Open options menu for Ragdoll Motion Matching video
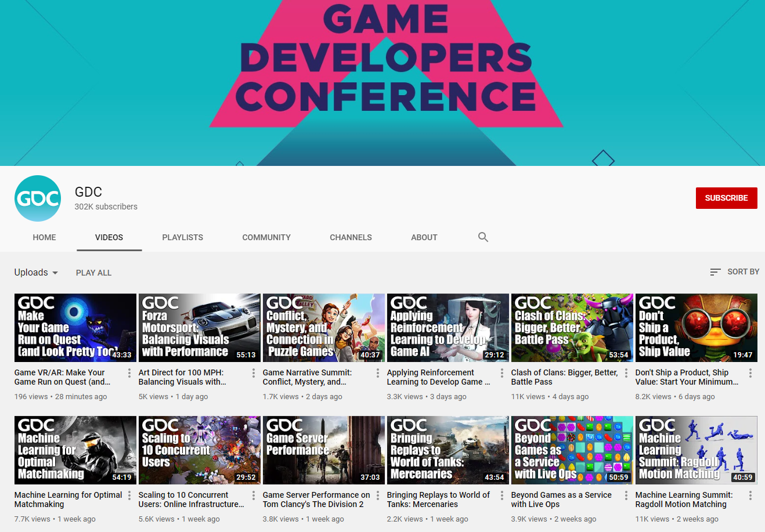Viewport: 765px width, 532px height. click(750, 495)
